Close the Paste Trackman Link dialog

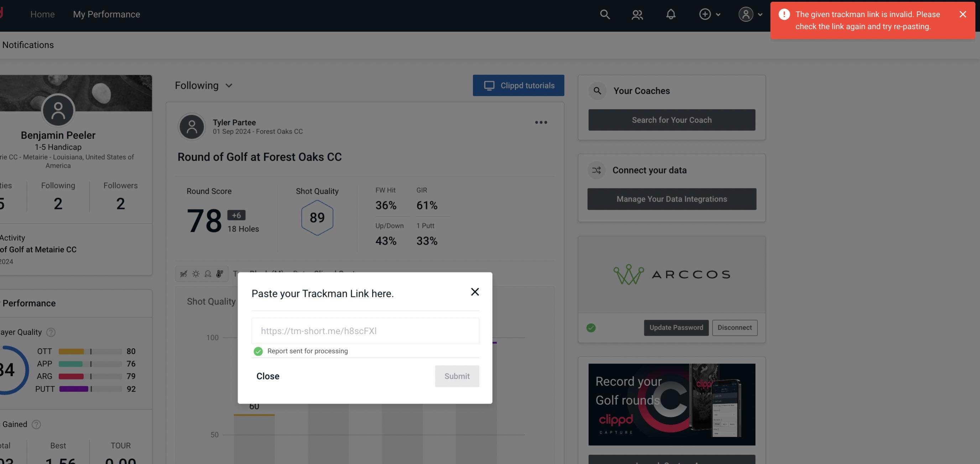click(474, 291)
